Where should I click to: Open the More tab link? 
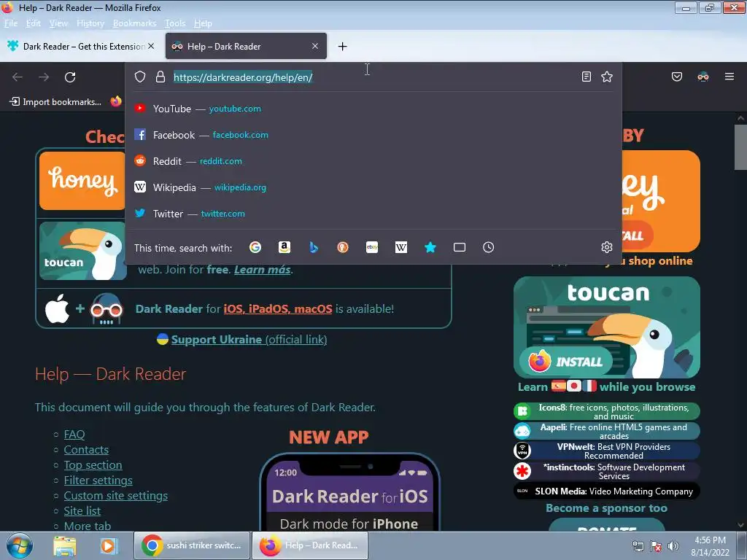point(88,526)
